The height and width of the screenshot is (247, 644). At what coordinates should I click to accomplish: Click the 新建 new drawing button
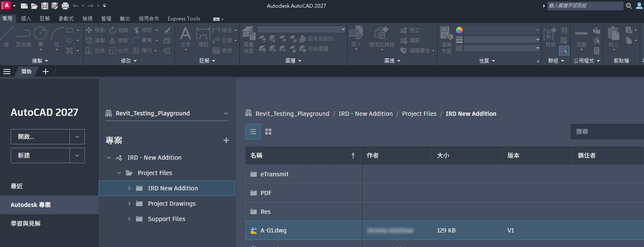click(40, 155)
